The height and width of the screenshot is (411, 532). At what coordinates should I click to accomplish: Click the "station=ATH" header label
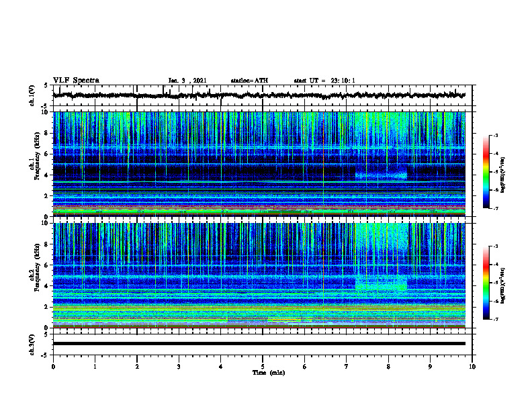(x=249, y=81)
